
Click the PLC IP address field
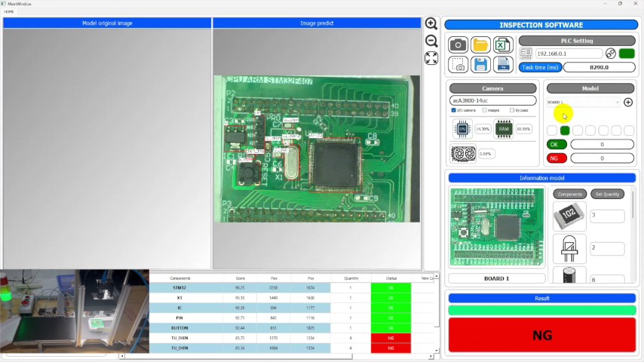[569, 54]
